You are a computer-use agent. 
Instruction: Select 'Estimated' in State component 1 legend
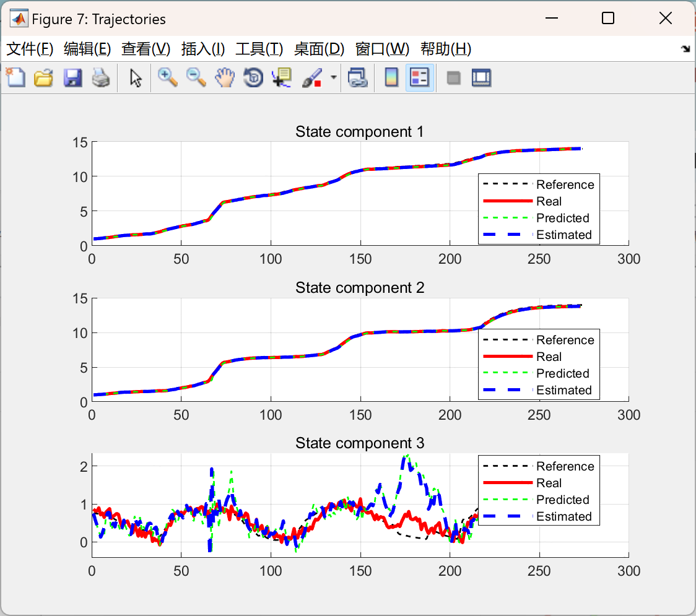564,235
